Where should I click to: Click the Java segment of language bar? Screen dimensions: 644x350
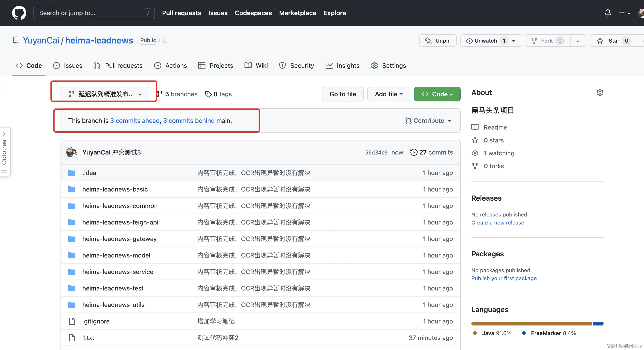pos(531,324)
